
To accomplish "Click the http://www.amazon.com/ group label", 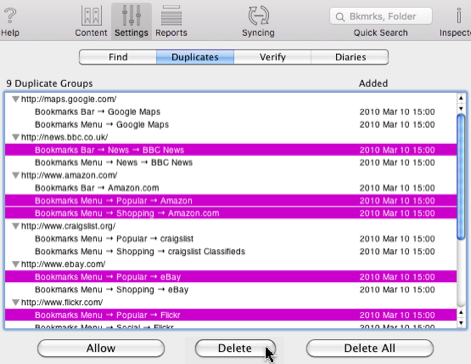I will pyautogui.click(x=69, y=175).
